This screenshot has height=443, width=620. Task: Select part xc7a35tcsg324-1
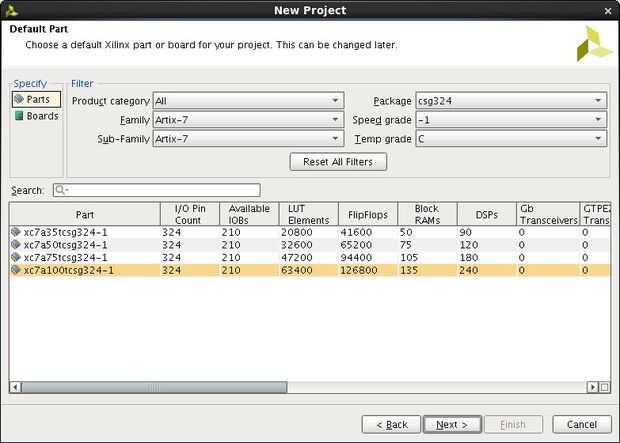[310, 232]
